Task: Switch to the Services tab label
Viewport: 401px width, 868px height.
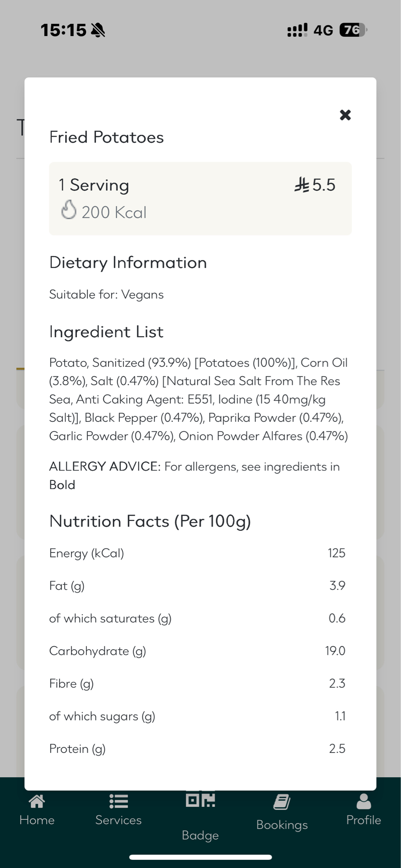Action: click(x=118, y=820)
